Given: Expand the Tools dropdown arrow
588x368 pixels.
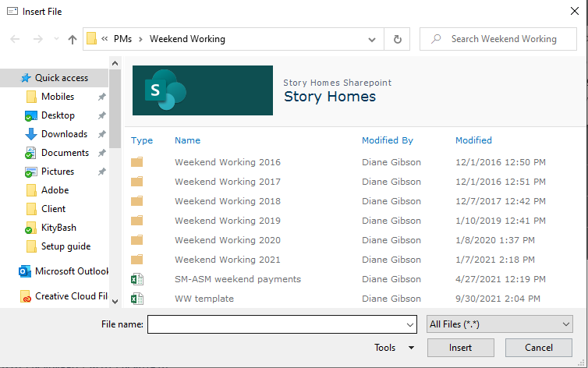Looking at the screenshot, I should pyautogui.click(x=412, y=348).
